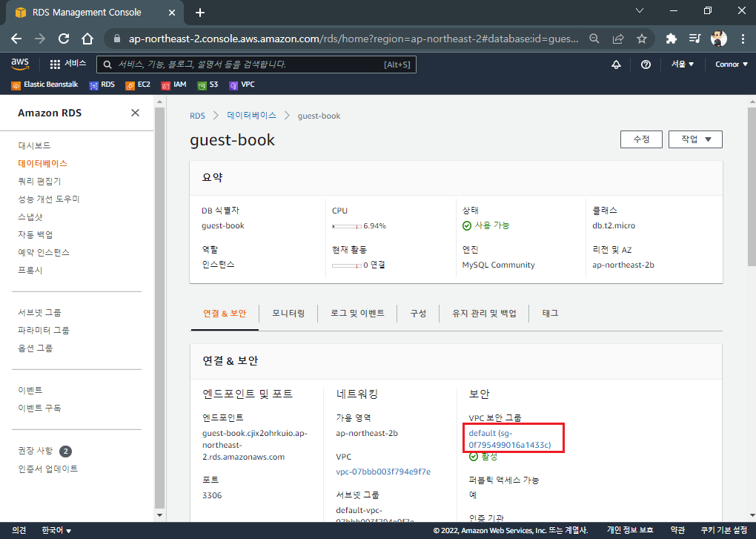Go to RDS breadcrumb link
This screenshot has height=539, width=756.
(x=197, y=116)
